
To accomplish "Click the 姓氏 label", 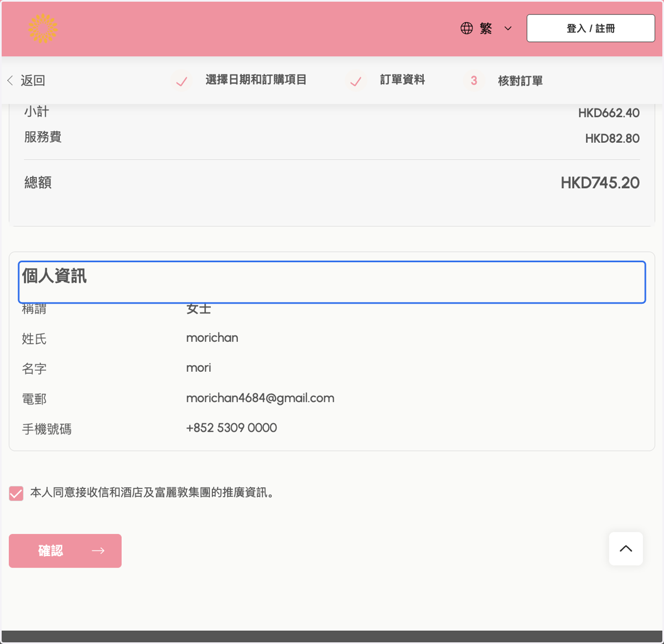I will (34, 339).
